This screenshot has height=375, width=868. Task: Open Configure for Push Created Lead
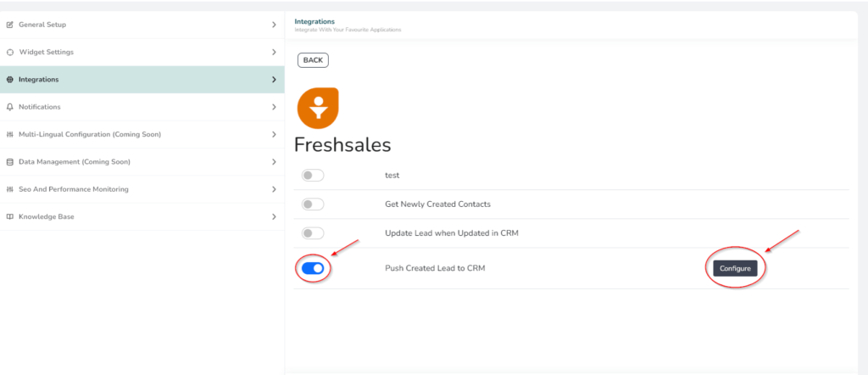[x=735, y=269]
